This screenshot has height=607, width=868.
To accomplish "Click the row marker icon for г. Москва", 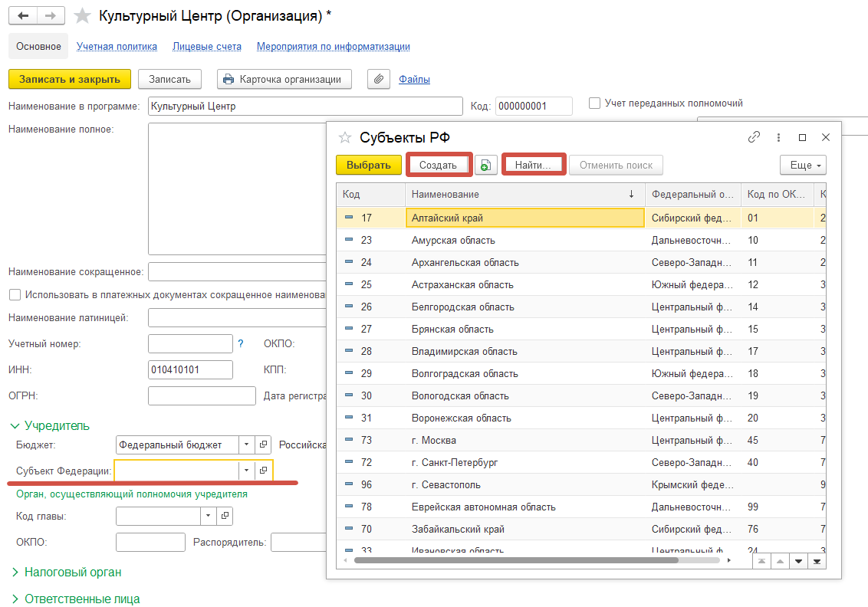I will point(349,439).
